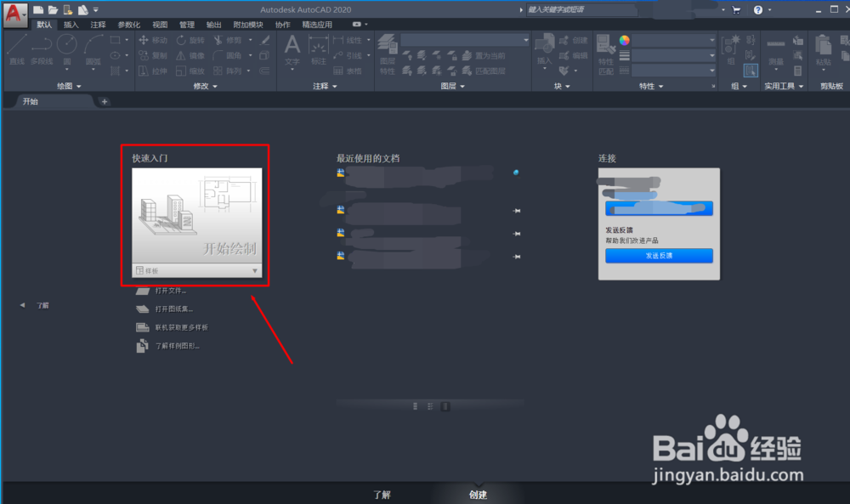
Task: Switch to the 插入 ribbon tab
Action: [x=71, y=25]
